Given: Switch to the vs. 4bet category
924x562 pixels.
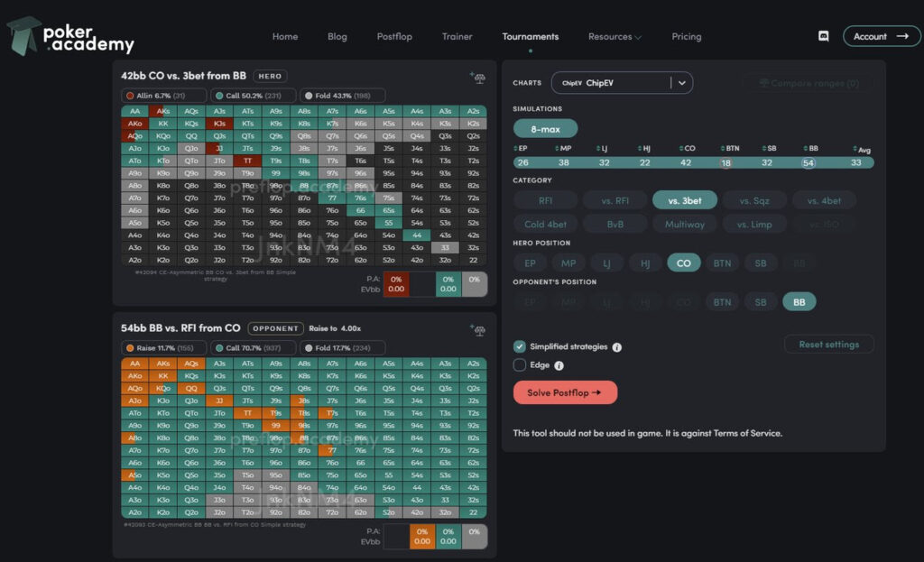Looking at the screenshot, I should pyautogui.click(x=824, y=201).
